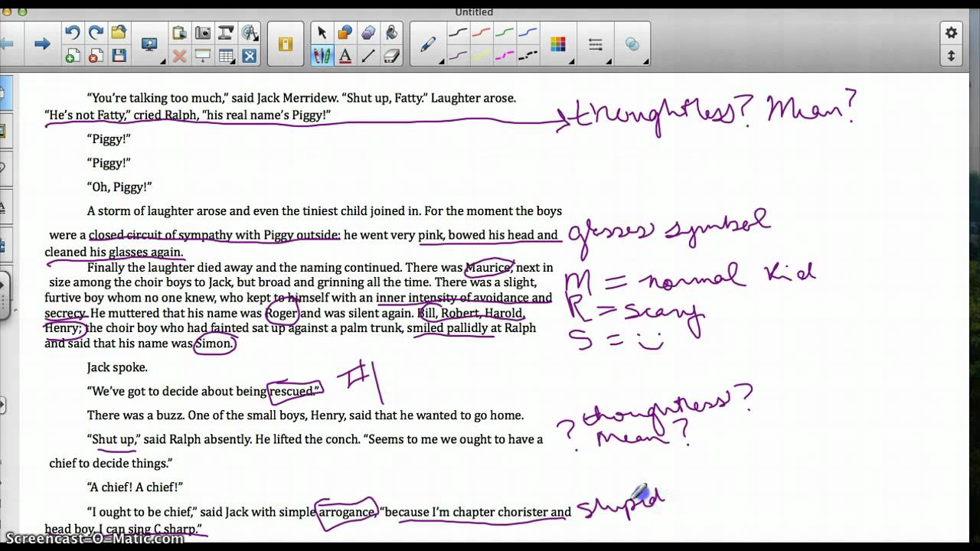The image size is (980, 551).
Task: Pick the blue pen line style
Action: coord(528,32)
